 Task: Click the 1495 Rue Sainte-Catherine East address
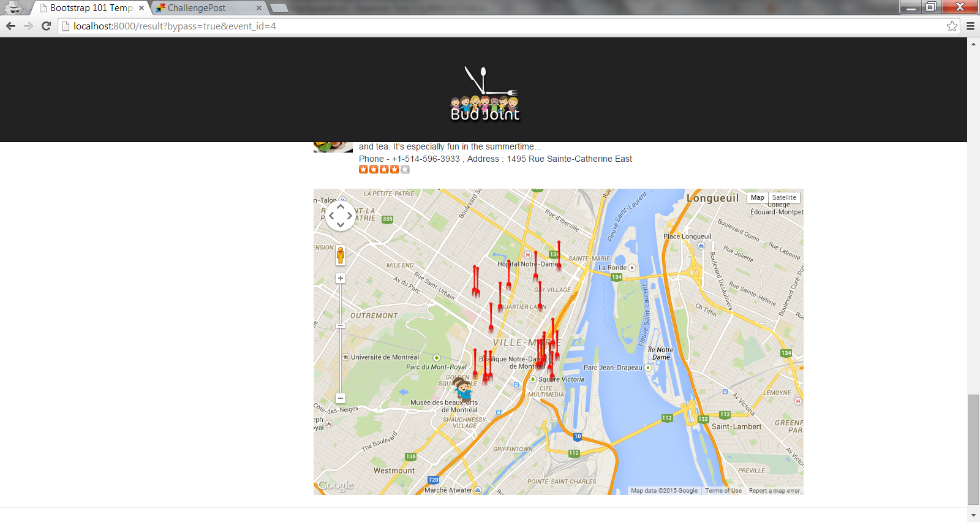[x=569, y=159]
